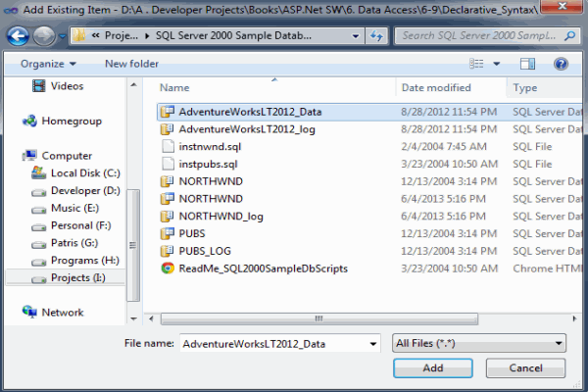Click the Change your view icon

476,64
